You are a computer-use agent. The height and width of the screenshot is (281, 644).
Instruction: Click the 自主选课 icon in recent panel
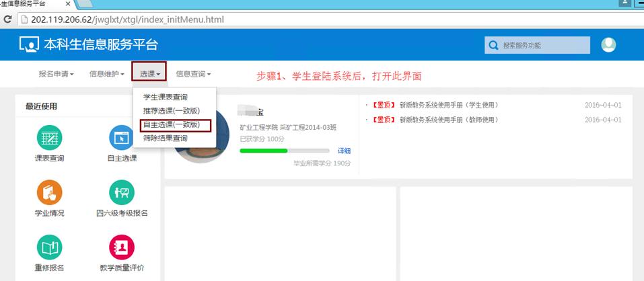click(122, 138)
